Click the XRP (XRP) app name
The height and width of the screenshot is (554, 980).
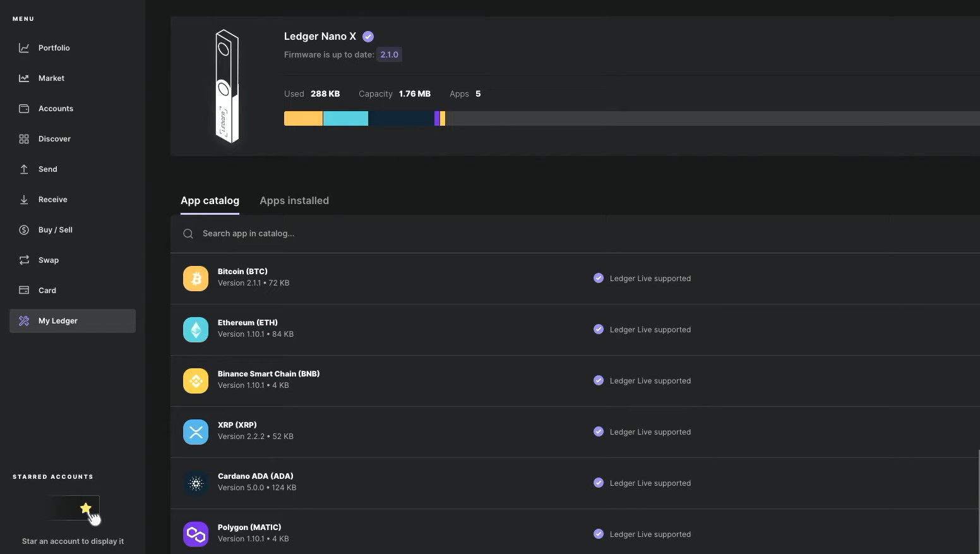pos(237,425)
